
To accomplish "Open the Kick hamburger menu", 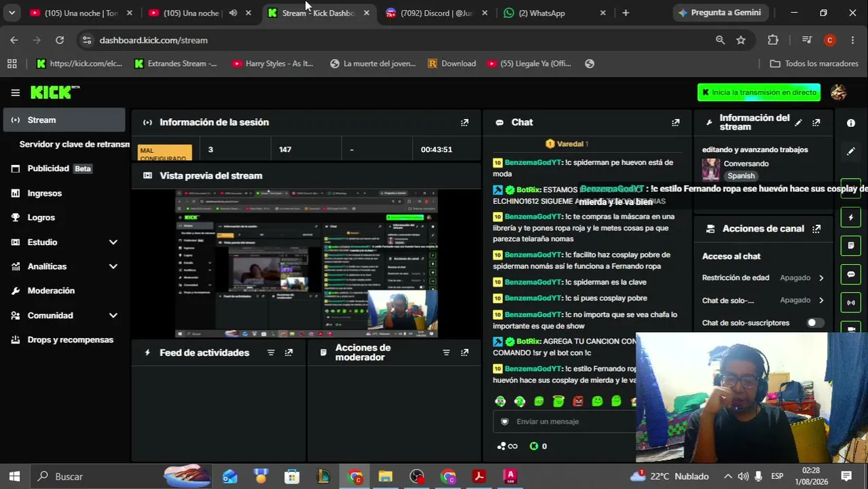I will [x=15, y=92].
